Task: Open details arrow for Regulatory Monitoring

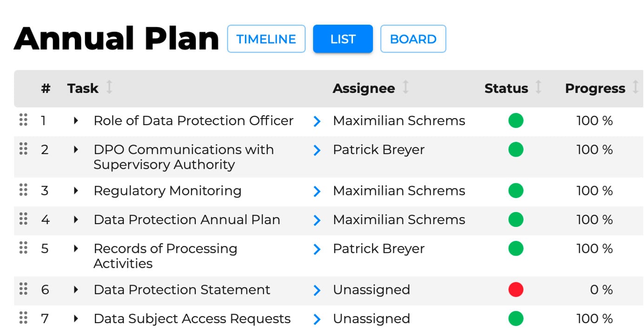Action: click(x=317, y=191)
